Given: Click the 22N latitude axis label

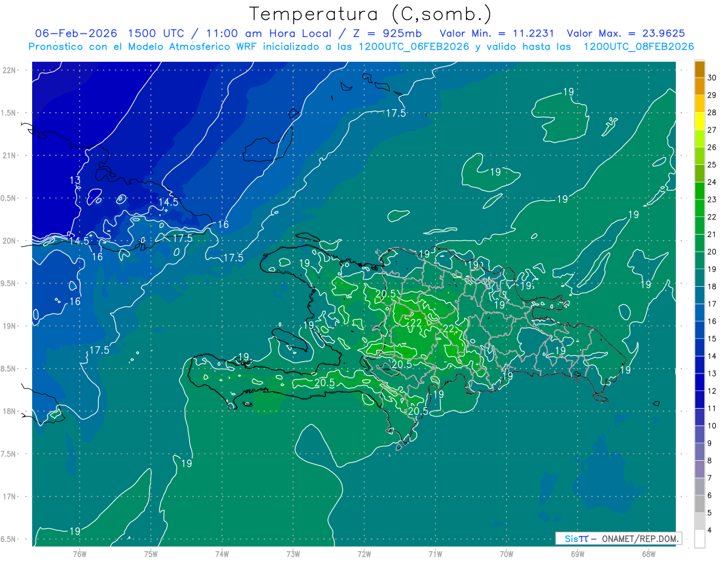Looking at the screenshot, I should (x=9, y=70).
